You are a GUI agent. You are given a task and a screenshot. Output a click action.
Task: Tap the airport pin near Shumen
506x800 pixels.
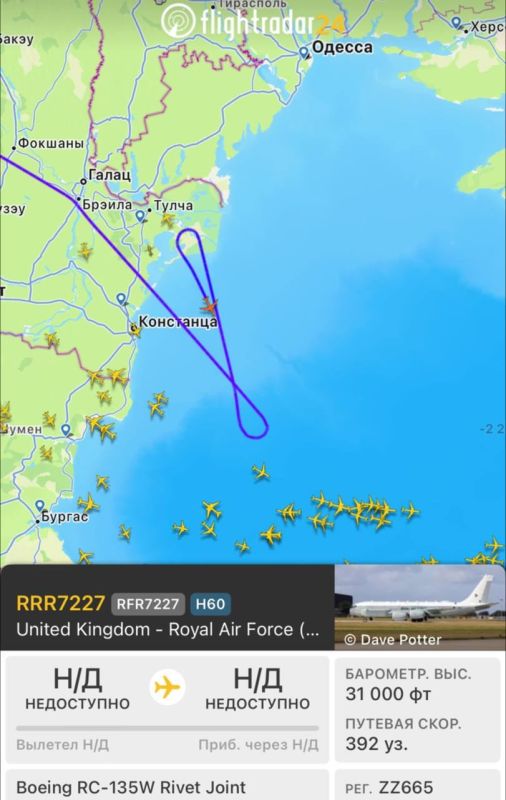66,430
